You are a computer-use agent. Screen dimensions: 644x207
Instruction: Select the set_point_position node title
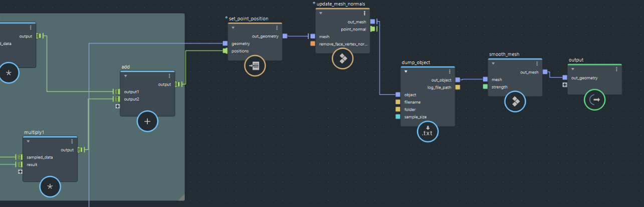(249, 18)
